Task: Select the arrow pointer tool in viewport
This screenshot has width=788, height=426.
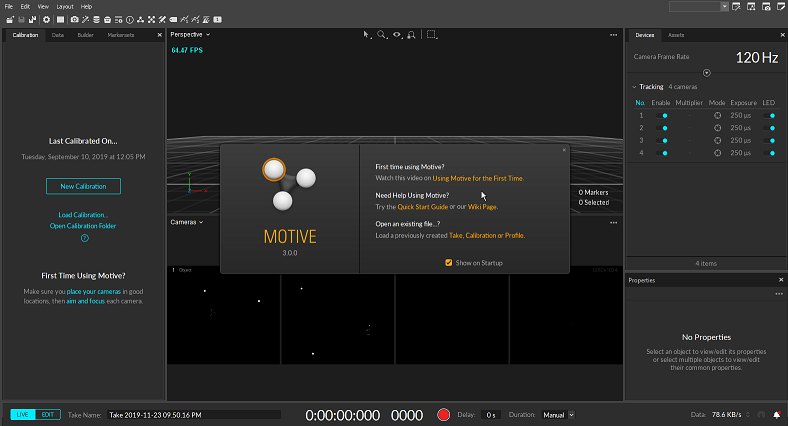Action: click(367, 34)
